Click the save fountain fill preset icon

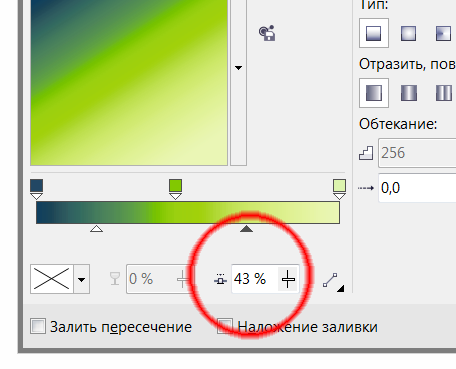(267, 33)
